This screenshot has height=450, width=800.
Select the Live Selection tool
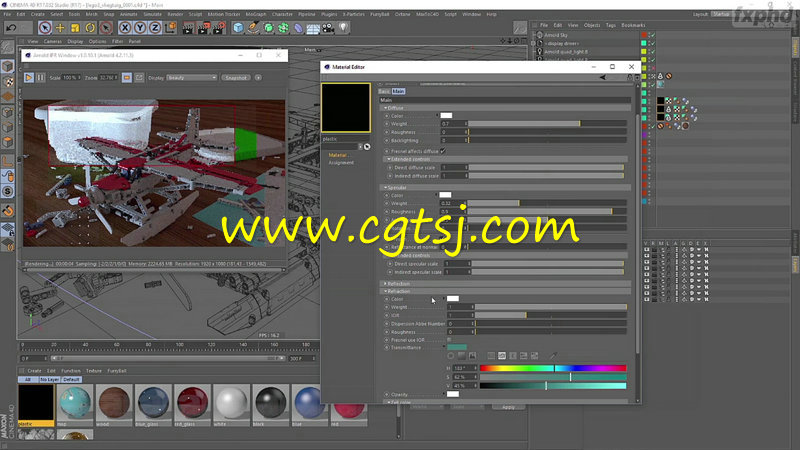[x=45, y=28]
